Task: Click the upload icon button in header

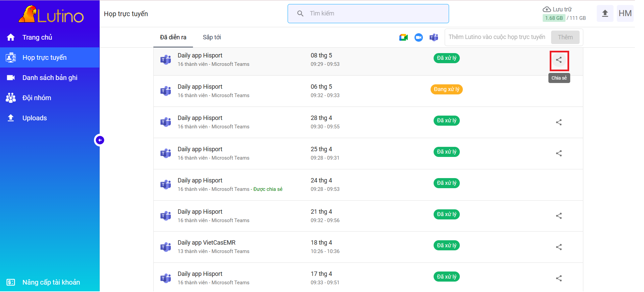Action: 605,13
